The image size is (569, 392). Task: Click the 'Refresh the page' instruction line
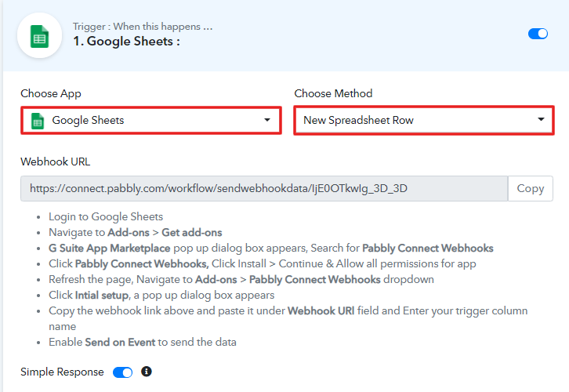coord(241,279)
